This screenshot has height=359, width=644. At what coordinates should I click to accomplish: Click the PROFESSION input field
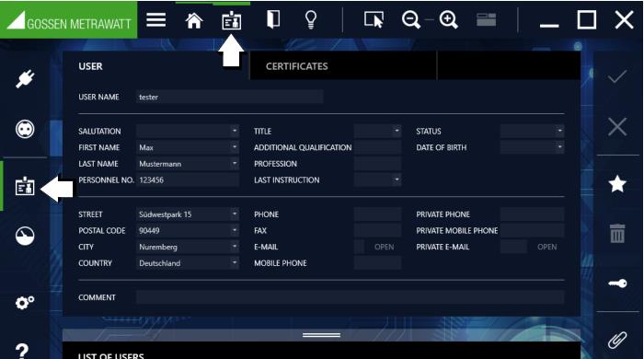coord(377,164)
